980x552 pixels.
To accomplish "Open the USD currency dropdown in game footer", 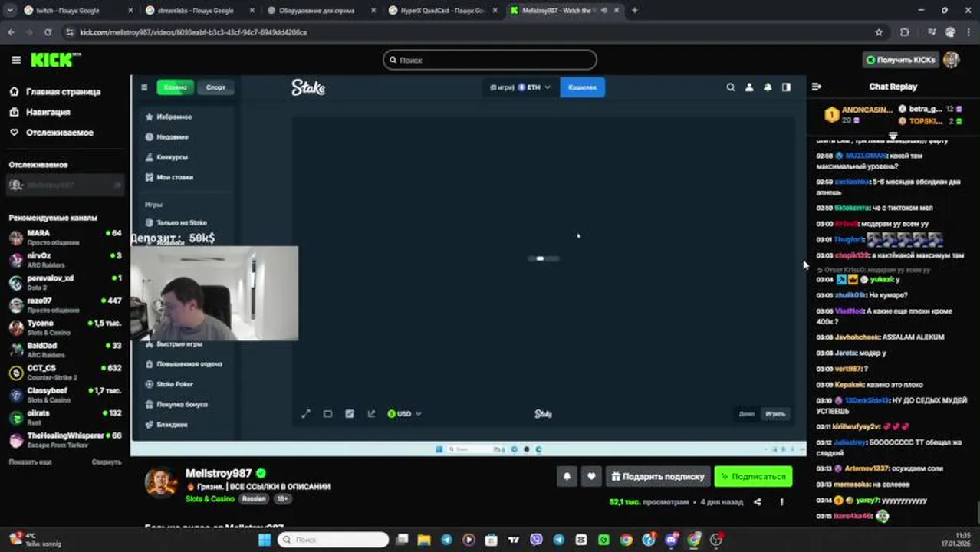I will tap(404, 414).
